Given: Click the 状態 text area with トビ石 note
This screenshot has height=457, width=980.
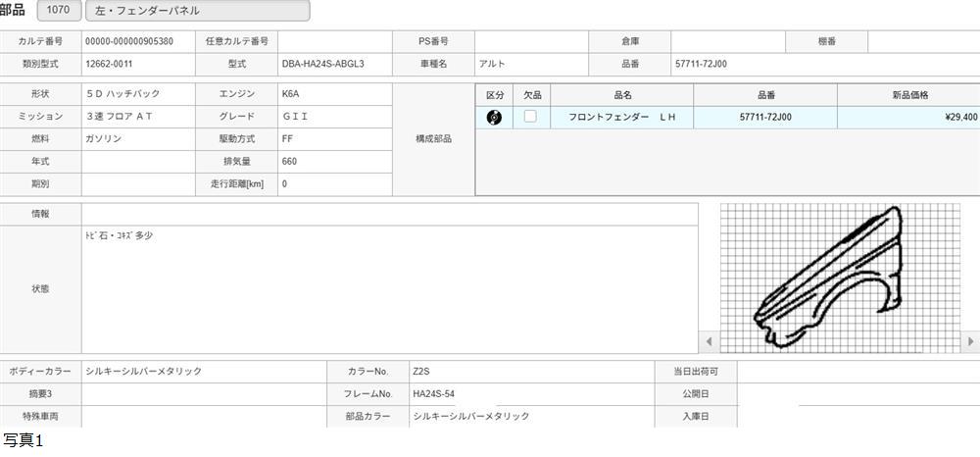Looking at the screenshot, I should pyautogui.click(x=389, y=289).
